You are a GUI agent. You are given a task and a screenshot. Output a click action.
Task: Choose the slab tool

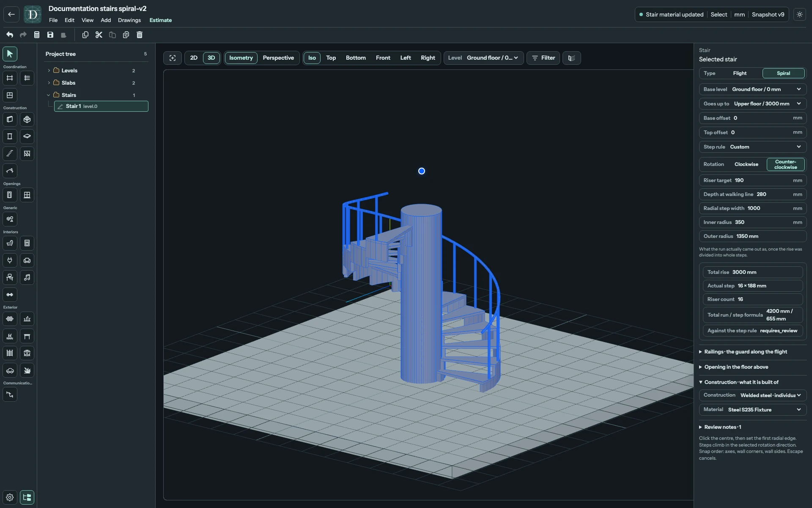(x=27, y=136)
